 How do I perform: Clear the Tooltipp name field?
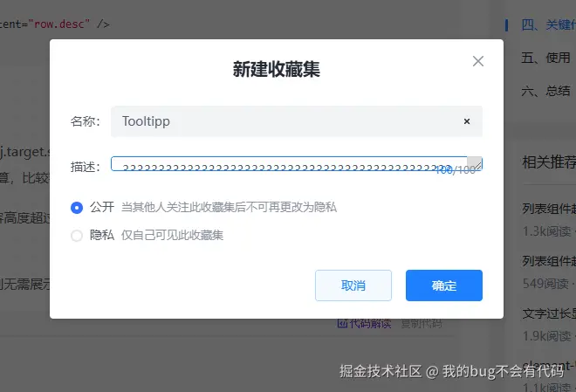pos(467,121)
